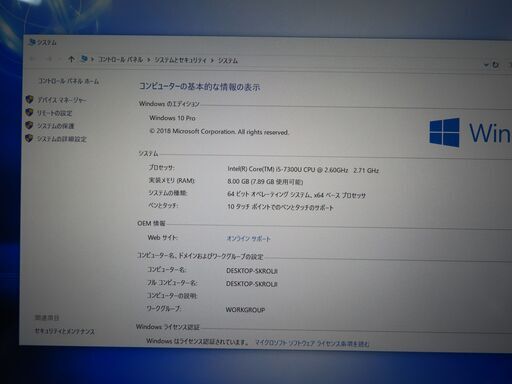Select the Windows 10 Pro edition text

pyautogui.click(x=172, y=118)
